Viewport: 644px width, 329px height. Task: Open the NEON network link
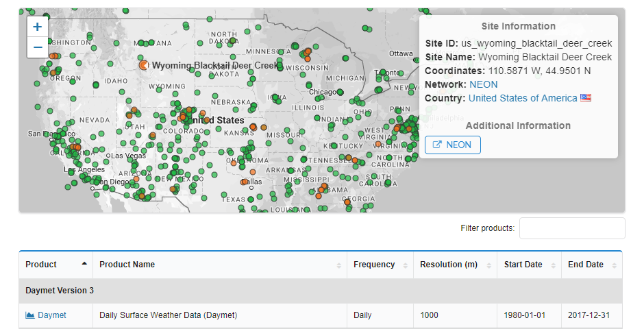(x=484, y=84)
